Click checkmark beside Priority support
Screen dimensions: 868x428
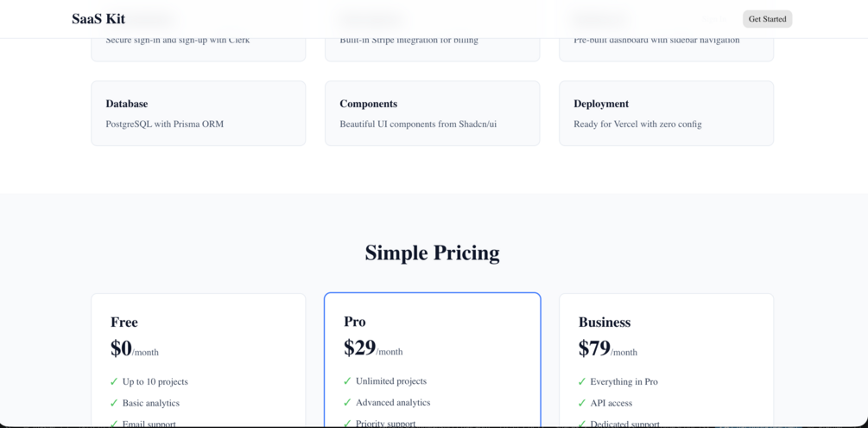point(348,424)
